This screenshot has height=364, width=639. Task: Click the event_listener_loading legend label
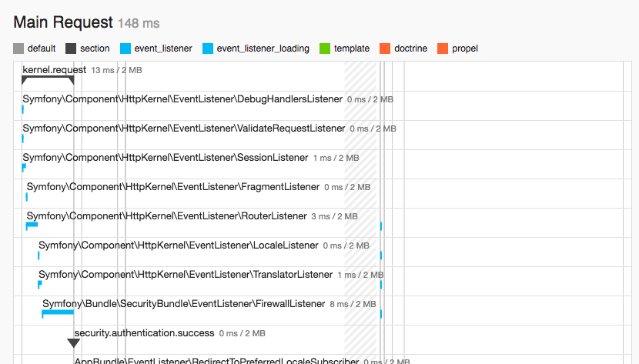pos(263,48)
